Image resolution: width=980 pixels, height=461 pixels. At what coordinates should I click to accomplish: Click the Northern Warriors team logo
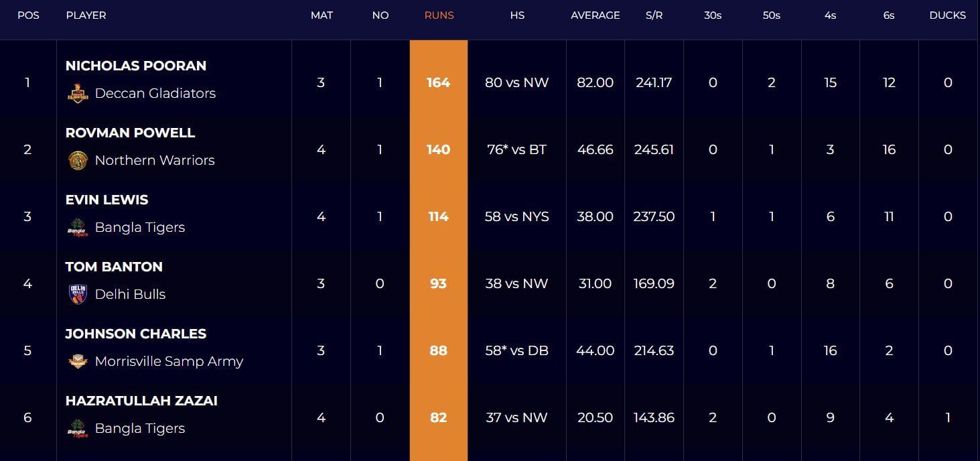(78, 160)
